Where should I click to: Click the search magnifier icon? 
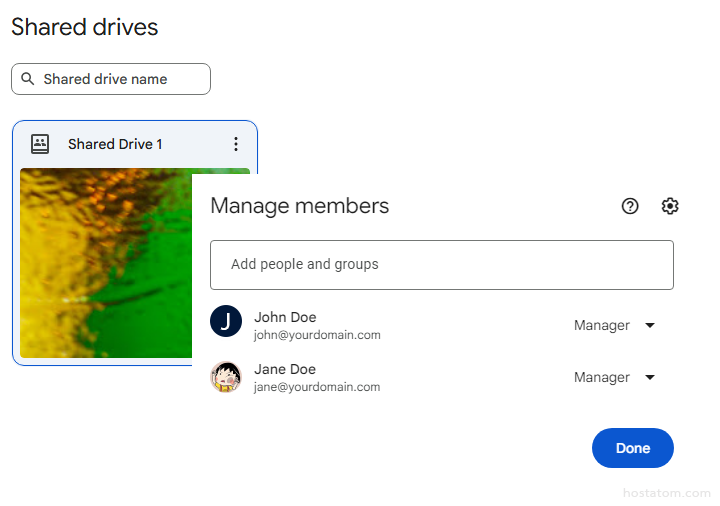click(28, 79)
